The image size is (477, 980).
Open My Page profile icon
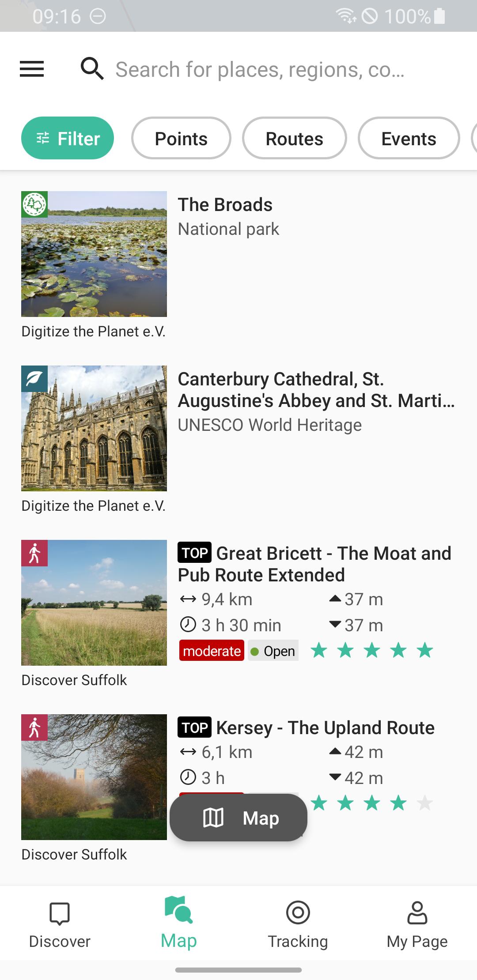pos(417,912)
